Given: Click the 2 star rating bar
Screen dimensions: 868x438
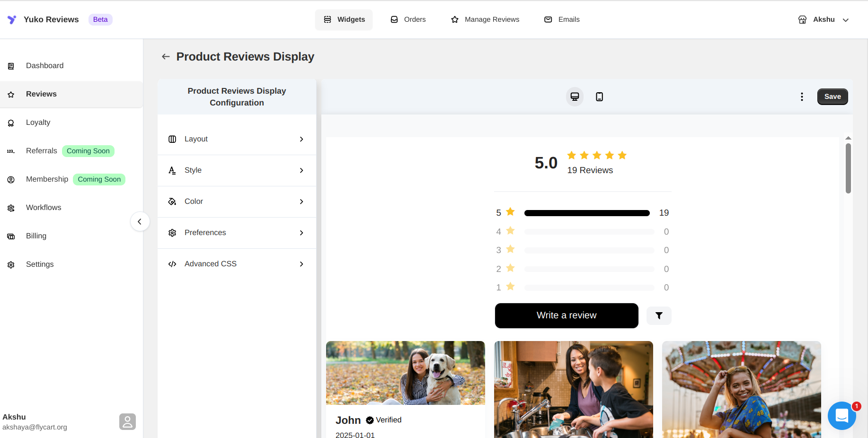Looking at the screenshot, I should [589, 269].
